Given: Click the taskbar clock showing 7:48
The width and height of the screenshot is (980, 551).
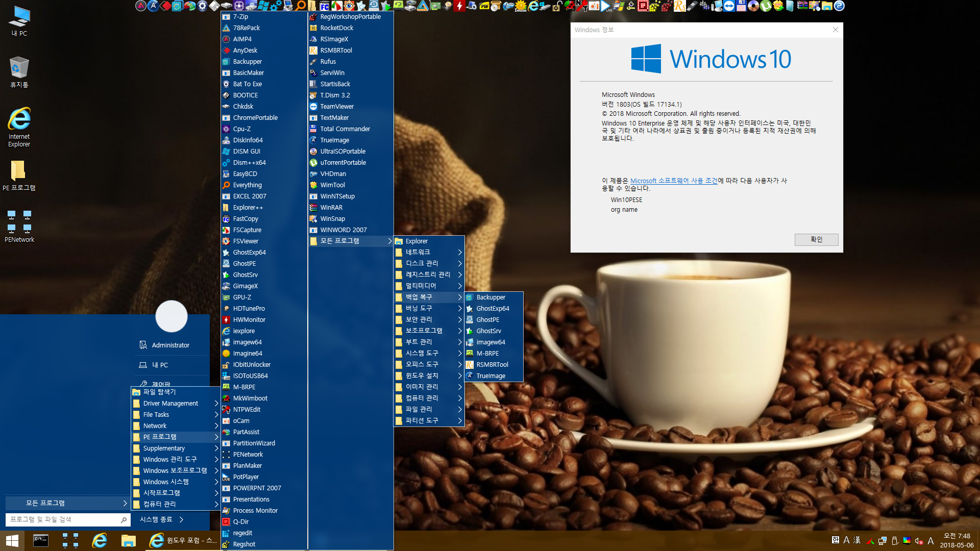Looking at the screenshot, I should (957, 541).
